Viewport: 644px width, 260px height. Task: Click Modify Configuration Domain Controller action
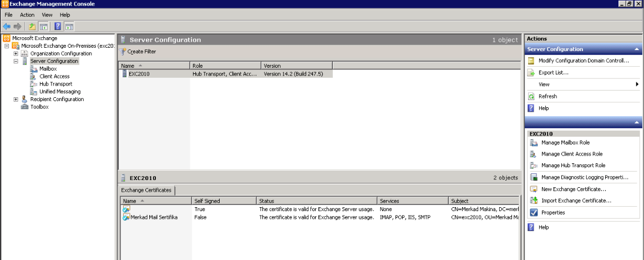tap(583, 61)
